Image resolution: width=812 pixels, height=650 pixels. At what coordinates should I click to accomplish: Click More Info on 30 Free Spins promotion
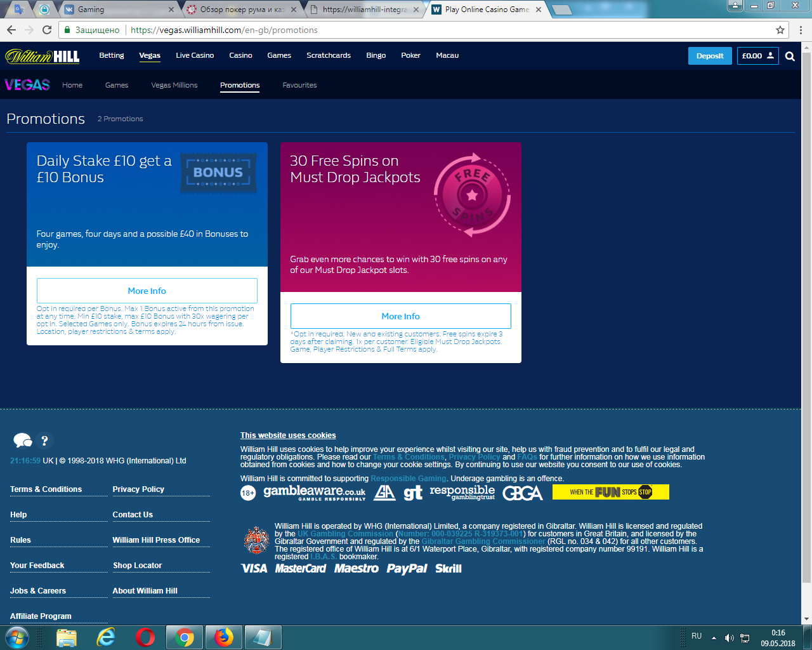pyautogui.click(x=401, y=316)
